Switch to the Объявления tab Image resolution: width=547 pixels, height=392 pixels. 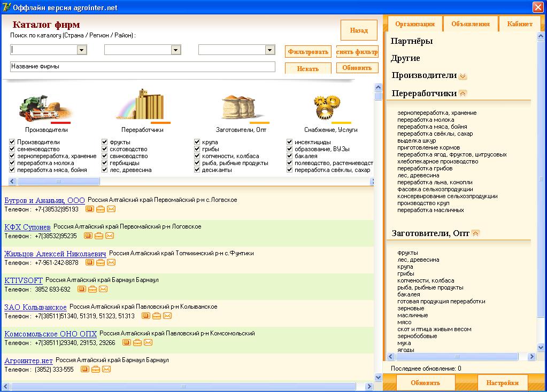470,24
